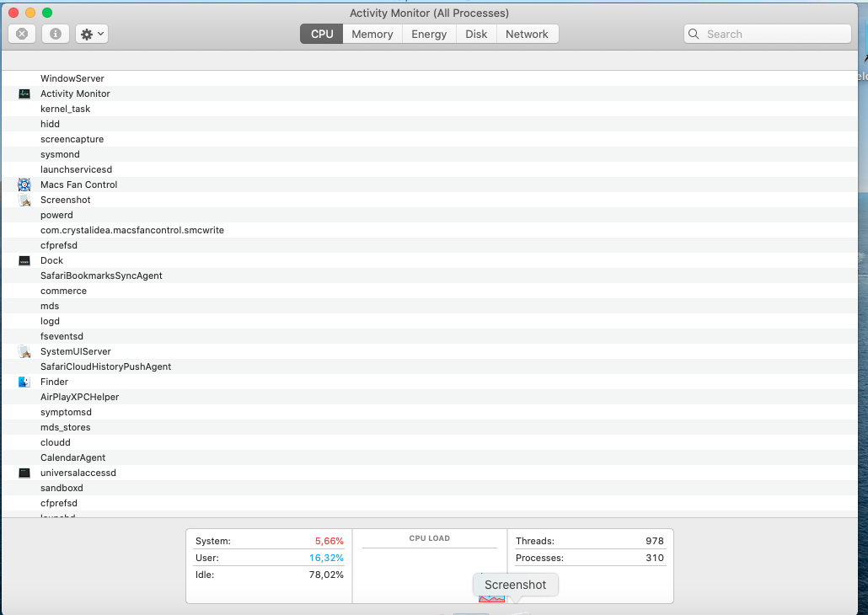Select the commerce process
868x615 pixels.
click(x=64, y=291)
